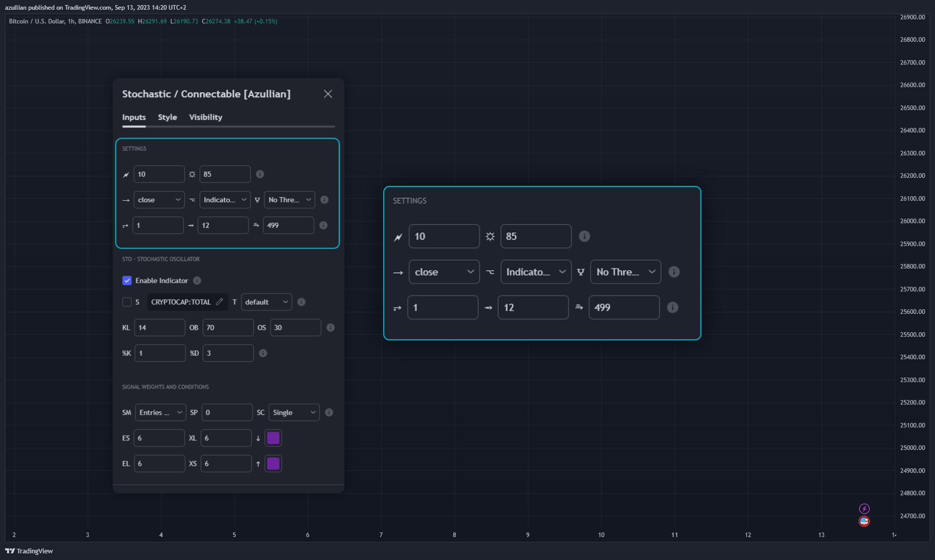Click info icon next to 499 field in dialog
Screen dimensions: 935x560
324,225
